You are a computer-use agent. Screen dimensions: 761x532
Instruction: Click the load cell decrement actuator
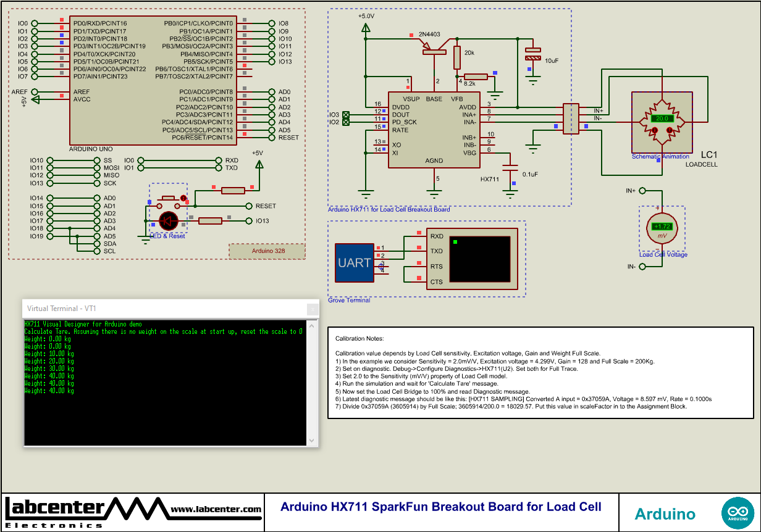[x=655, y=130]
